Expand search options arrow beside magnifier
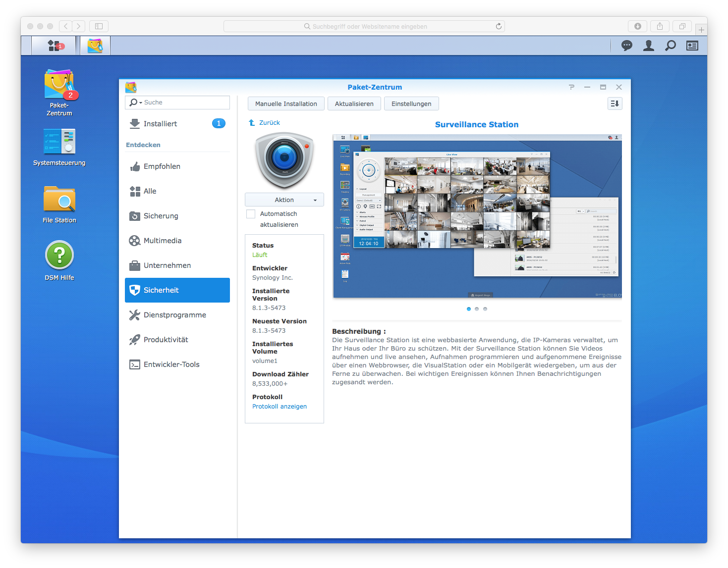The width and height of the screenshot is (728, 568). pos(141,103)
